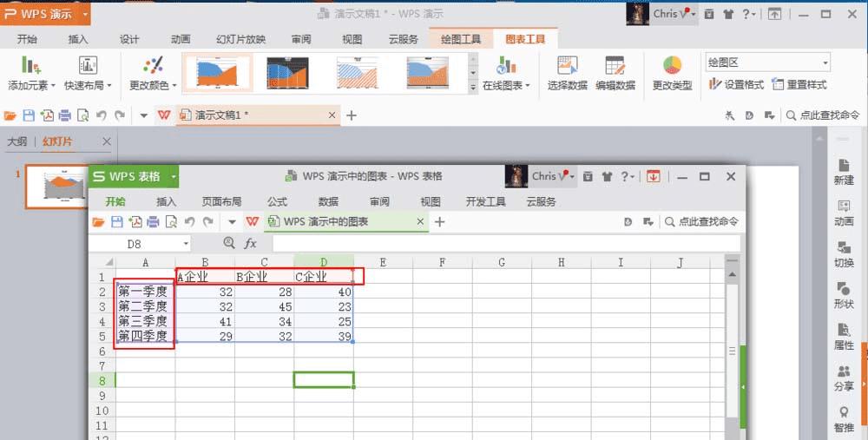Open 页面布局 tab in WPS Spreadsheet
The width and height of the screenshot is (868, 440).
(222, 202)
